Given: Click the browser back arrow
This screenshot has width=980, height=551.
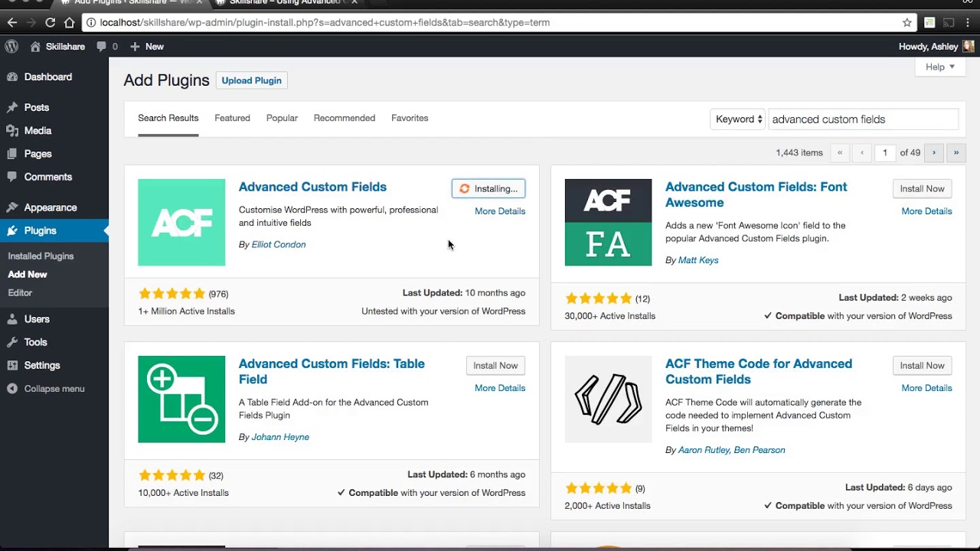Looking at the screenshot, I should [12, 22].
